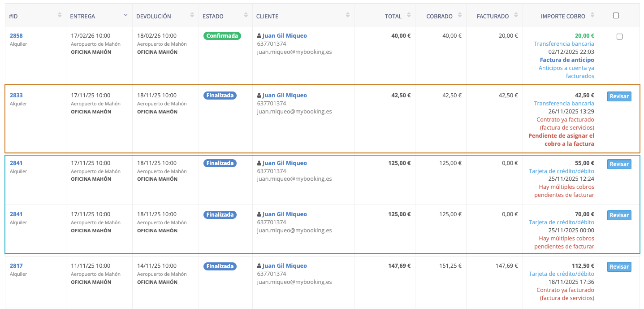
Task: Expand ENTREGA column sort chevron
Action: pyautogui.click(x=126, y=15)
